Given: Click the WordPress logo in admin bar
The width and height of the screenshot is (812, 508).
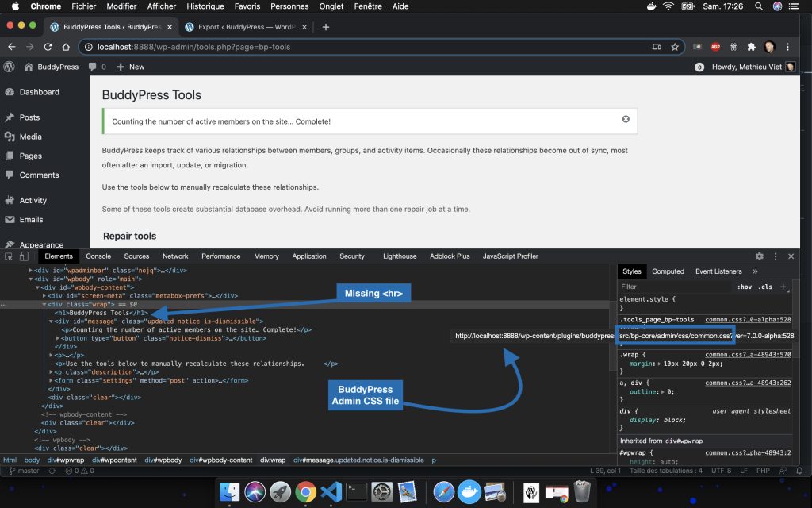Looking at the screenshot, I should click(x=10, y=67).
